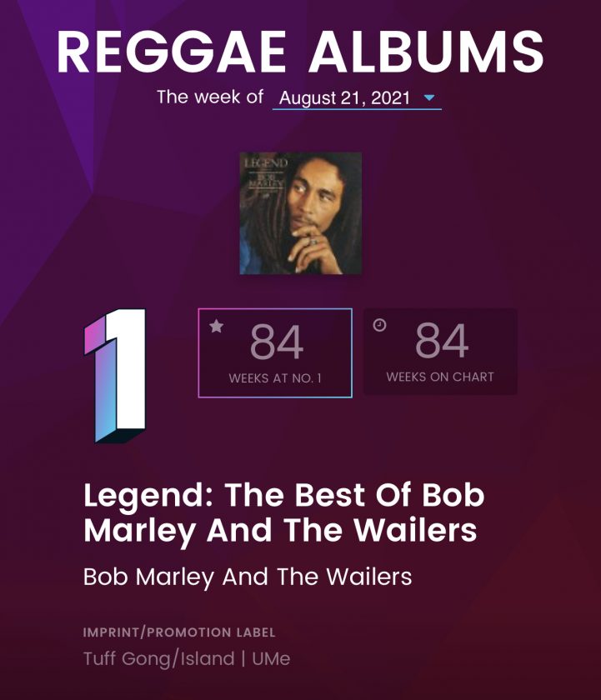Open artist Bob Marley And The Wailers
The width and height of the screenshot is (601, 700).
click(248, 577)
